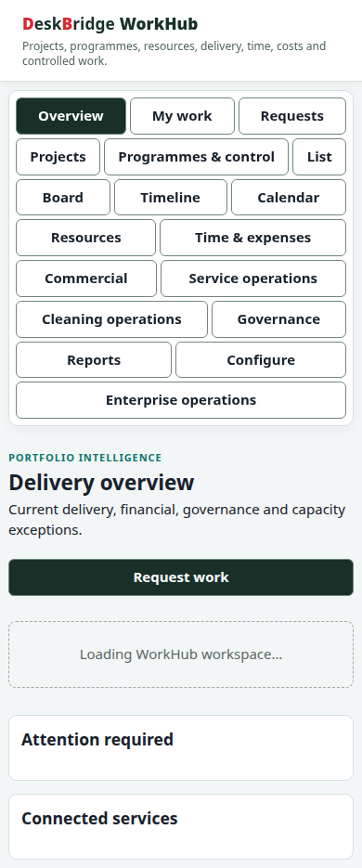
Task: View the Reports tab
Action: point(94,360)
